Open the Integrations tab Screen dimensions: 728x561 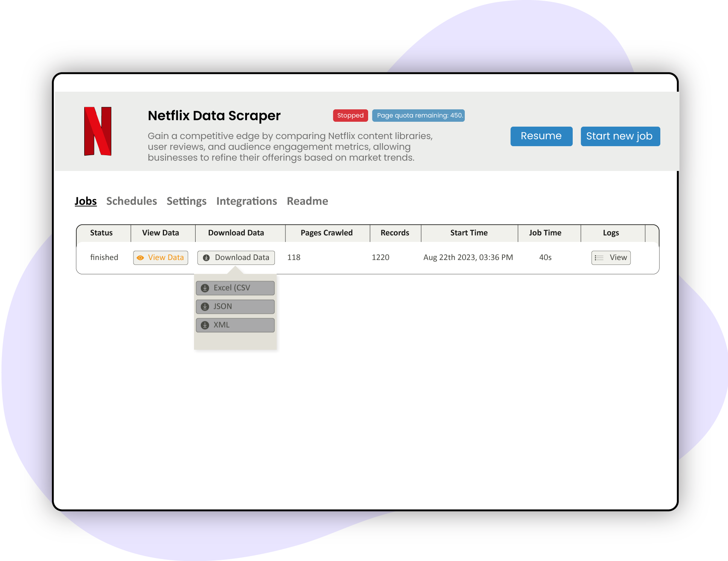[246, 200]
